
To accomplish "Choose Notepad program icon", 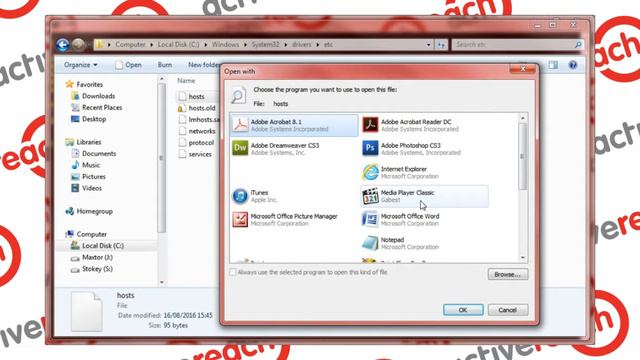I will 370,243.
